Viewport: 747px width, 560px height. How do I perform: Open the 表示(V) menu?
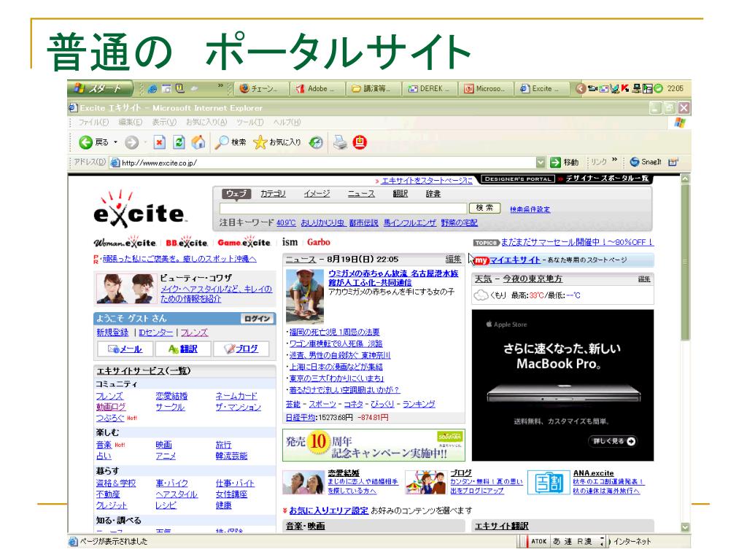(164, 122)
